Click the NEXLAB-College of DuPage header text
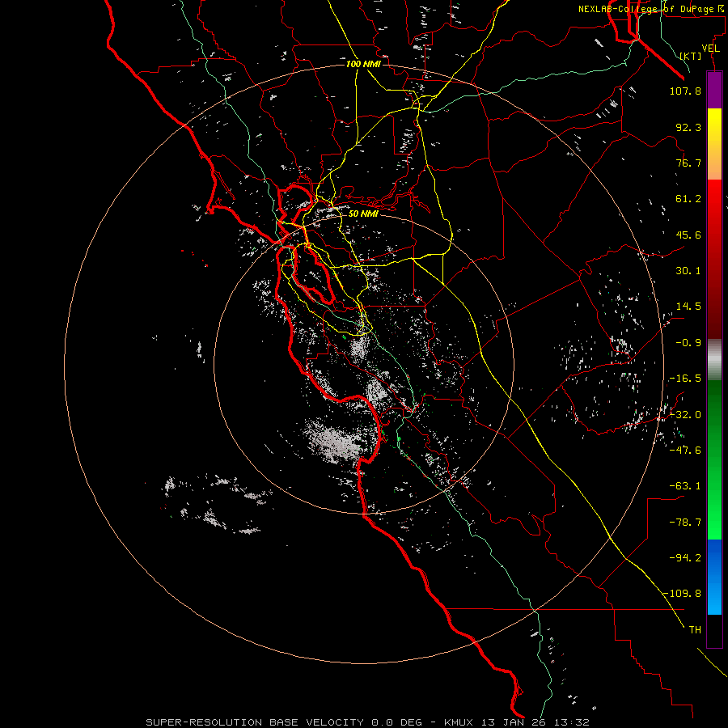 (x=650, y=9)
